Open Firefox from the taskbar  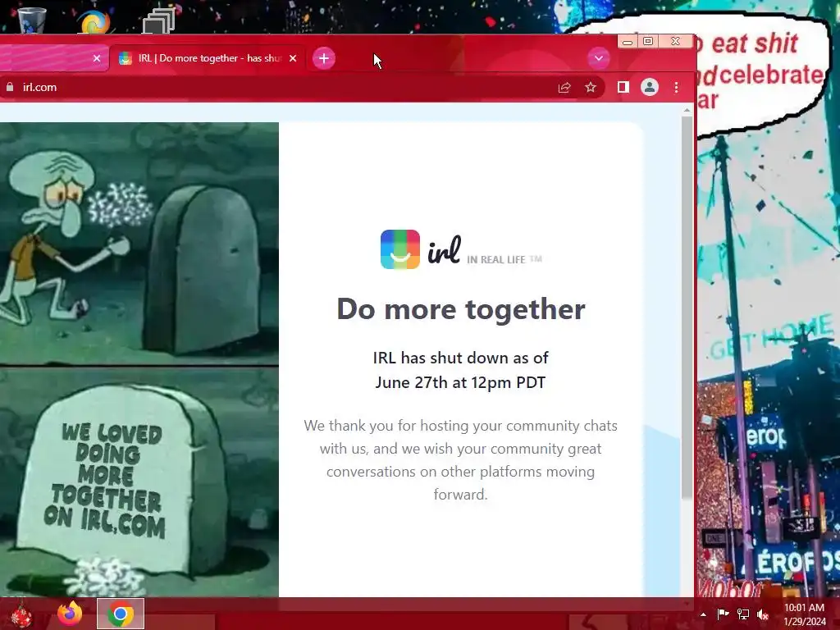point(70,614)
